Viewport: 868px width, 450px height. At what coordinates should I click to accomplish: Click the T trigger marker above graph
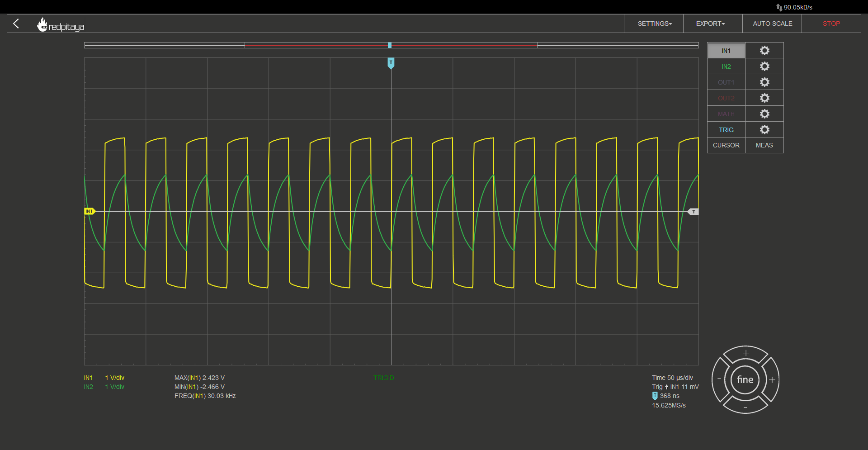click(391, 63)
